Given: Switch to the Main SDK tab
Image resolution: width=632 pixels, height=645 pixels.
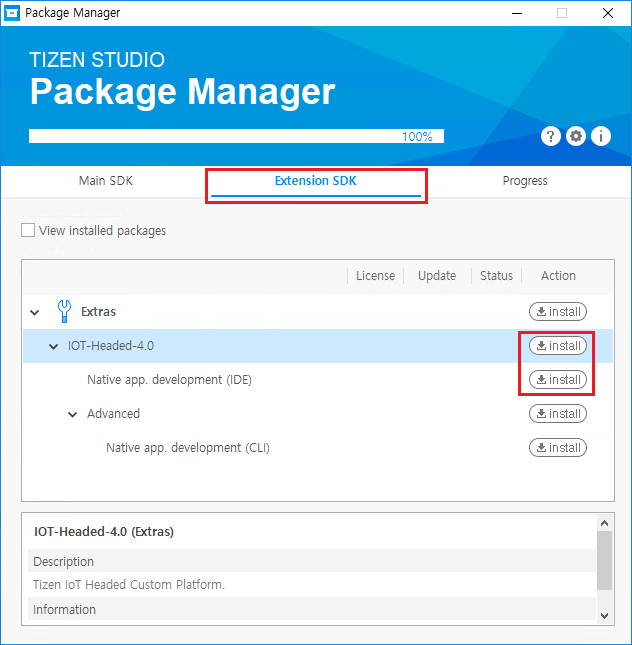Looking at the screenshot, I should click(106, 181).
